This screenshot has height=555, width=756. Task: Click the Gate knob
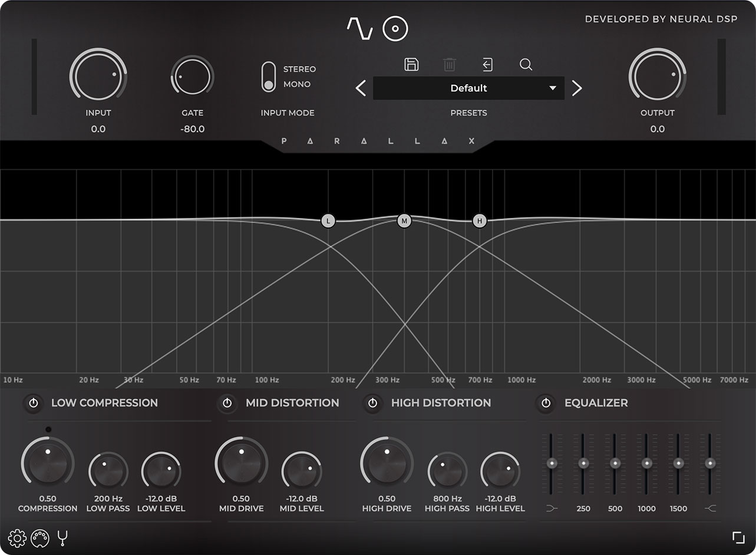193,77
